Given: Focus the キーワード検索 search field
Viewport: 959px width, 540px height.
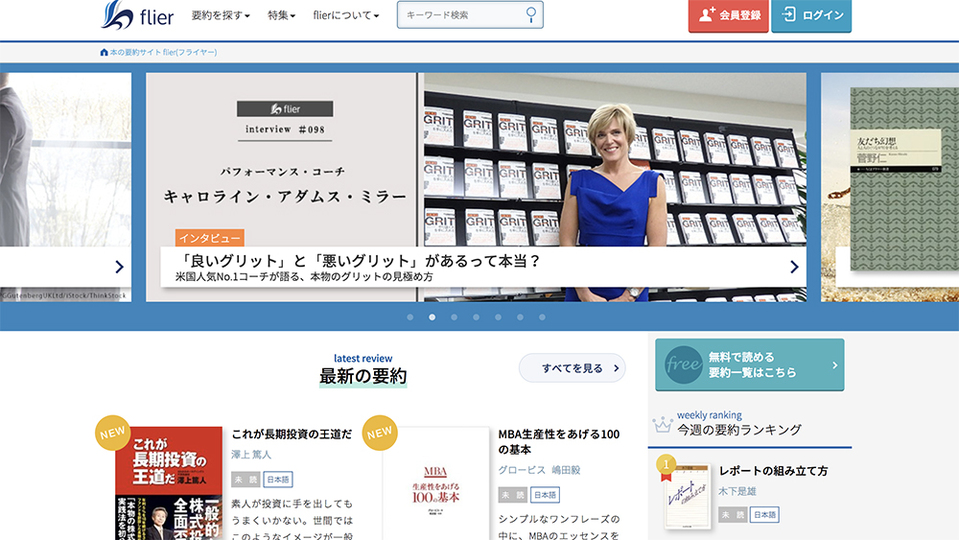Looking at the screenshot, I should point(470,15).
